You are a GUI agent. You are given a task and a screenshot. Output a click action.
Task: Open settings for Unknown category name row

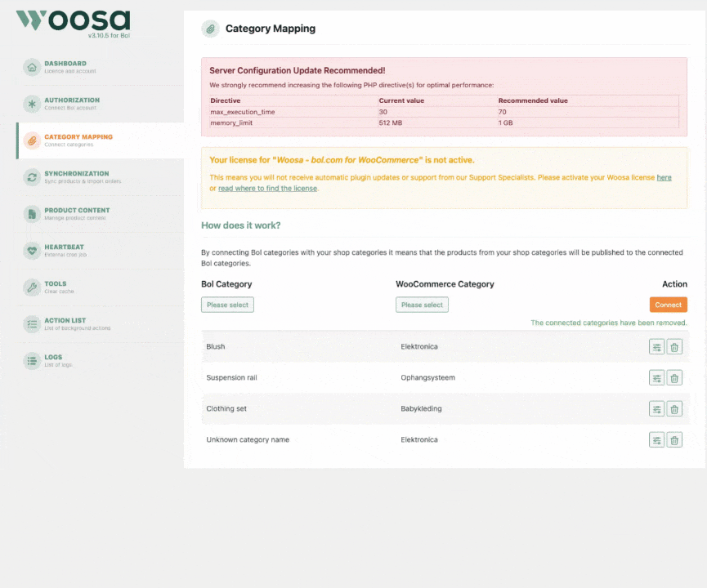pyautogui.click(x=656, y=440)
